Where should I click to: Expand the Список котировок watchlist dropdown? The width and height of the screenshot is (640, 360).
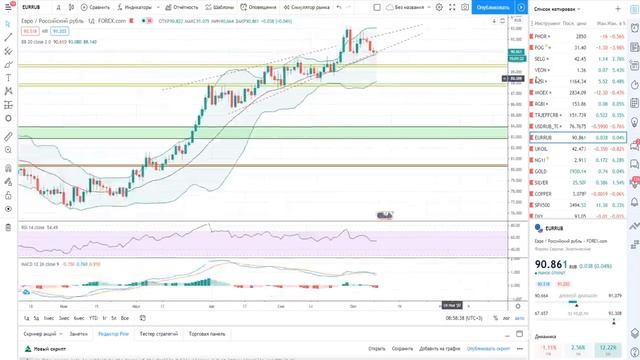tap(557, 9)
